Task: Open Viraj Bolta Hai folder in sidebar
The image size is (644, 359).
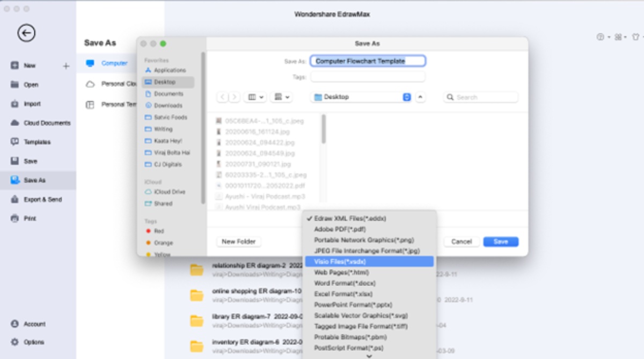Action: click(x=167, y=153)
